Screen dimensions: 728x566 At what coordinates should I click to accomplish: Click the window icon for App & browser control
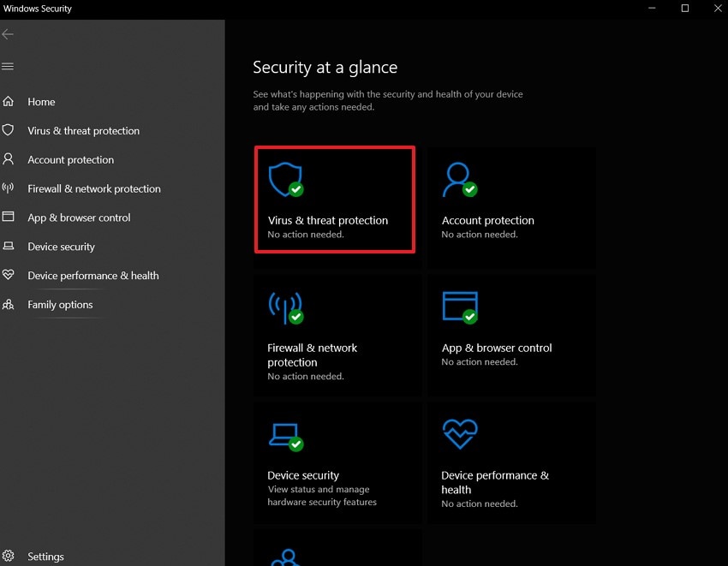(x=9, y=217)
